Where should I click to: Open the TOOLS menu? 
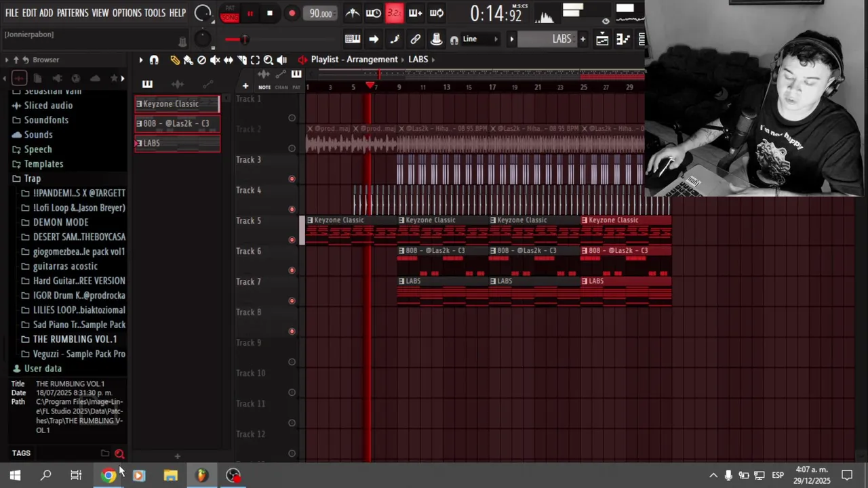coord(155,13)
